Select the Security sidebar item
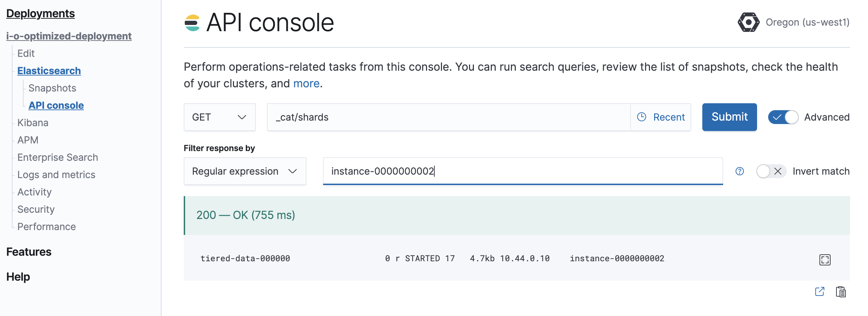Viewport: 868px width, 316px height. click(x=36, y=209)
